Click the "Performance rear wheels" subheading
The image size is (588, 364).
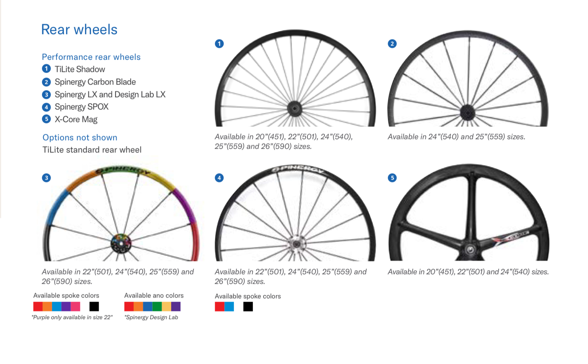(91, 57)
